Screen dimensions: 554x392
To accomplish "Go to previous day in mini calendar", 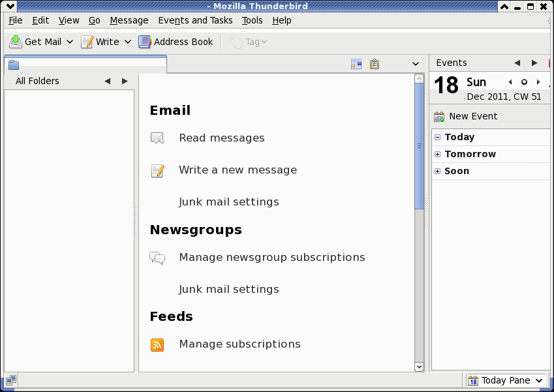I will [510, 82].
